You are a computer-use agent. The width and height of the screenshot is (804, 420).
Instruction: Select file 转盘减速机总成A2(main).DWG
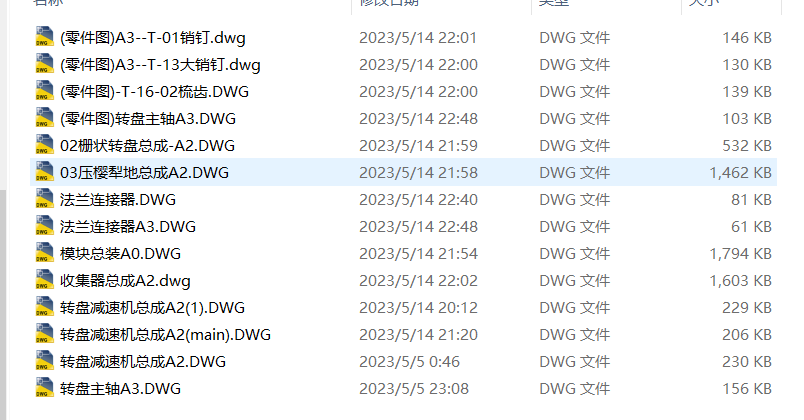tap(404, 334)
